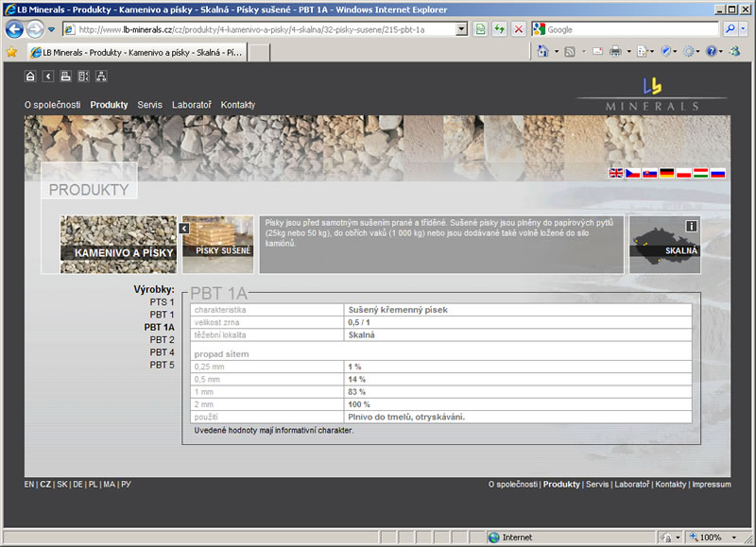Click the home icon on the website toolbar
The image size is (756, 547).
coord(30,76)
